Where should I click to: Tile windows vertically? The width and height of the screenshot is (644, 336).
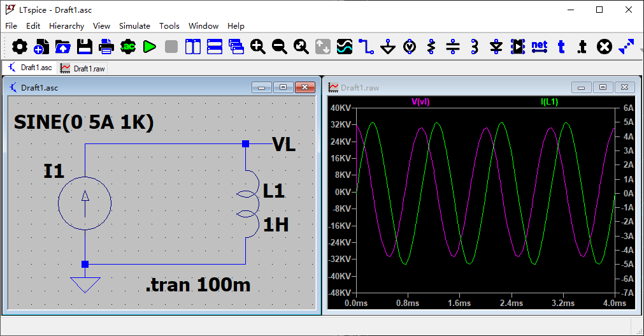click(x=192, y=47)
